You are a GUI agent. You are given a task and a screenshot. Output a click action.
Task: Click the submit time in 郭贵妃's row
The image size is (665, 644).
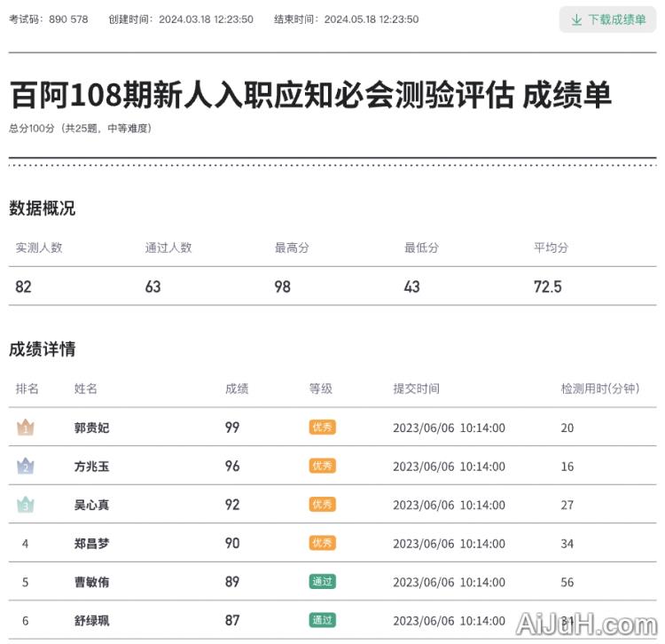(x=450, y=428)
